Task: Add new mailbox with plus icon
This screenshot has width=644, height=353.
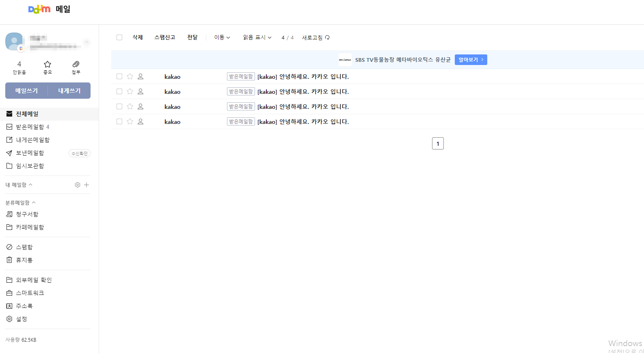Action: (86, 185)
